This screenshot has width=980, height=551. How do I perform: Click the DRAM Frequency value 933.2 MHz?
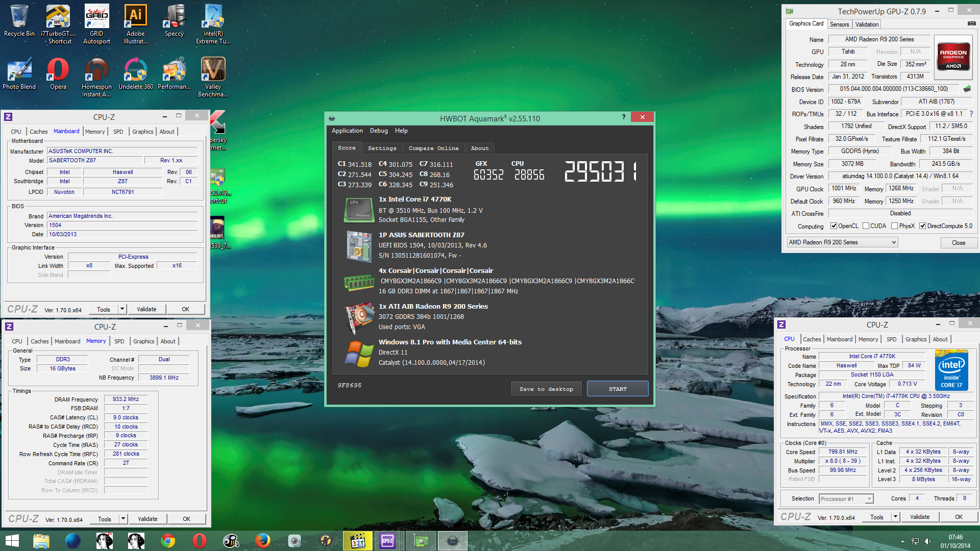(126, 399)
